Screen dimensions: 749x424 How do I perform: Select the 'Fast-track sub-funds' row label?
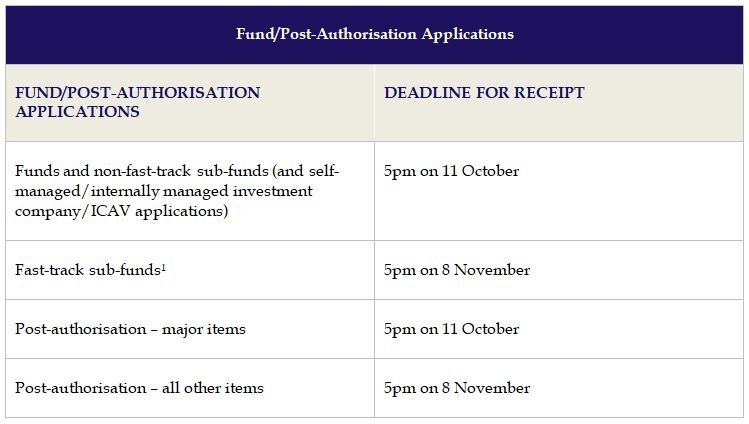[87, 270]
